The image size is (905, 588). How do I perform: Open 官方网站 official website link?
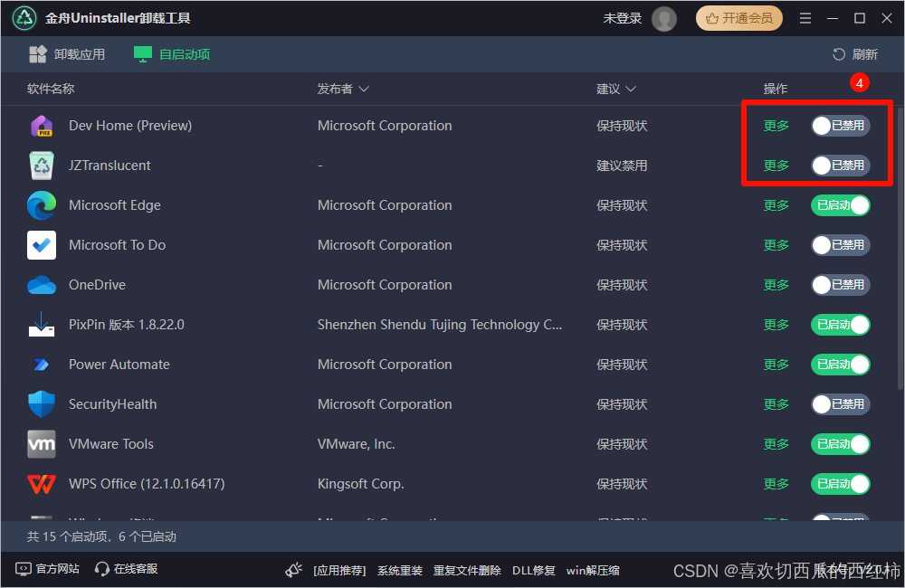coord(47,569)
